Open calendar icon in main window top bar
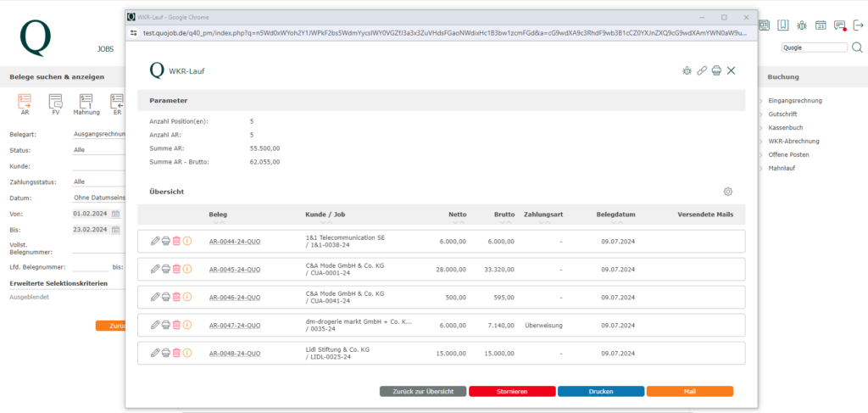Screen dimensions: 868x413 click(x=821, y=25)
